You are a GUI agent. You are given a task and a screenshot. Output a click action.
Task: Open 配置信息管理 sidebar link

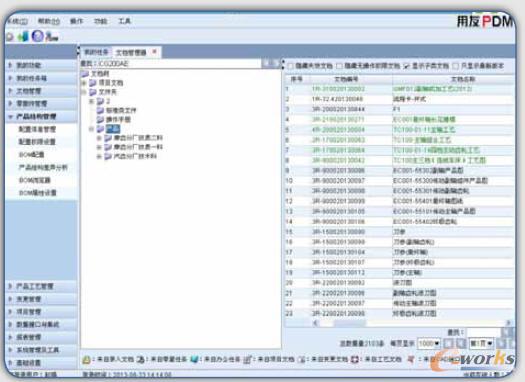coord(37,129)
